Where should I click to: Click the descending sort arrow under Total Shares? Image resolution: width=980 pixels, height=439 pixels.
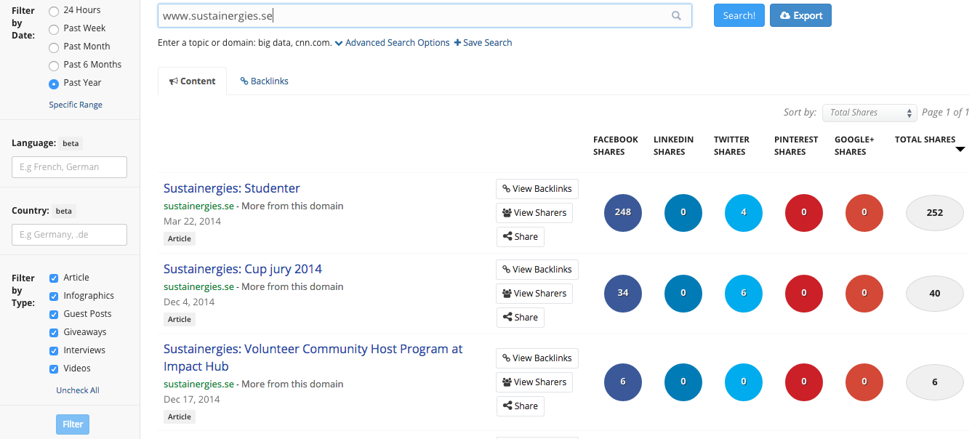[960, 150]
